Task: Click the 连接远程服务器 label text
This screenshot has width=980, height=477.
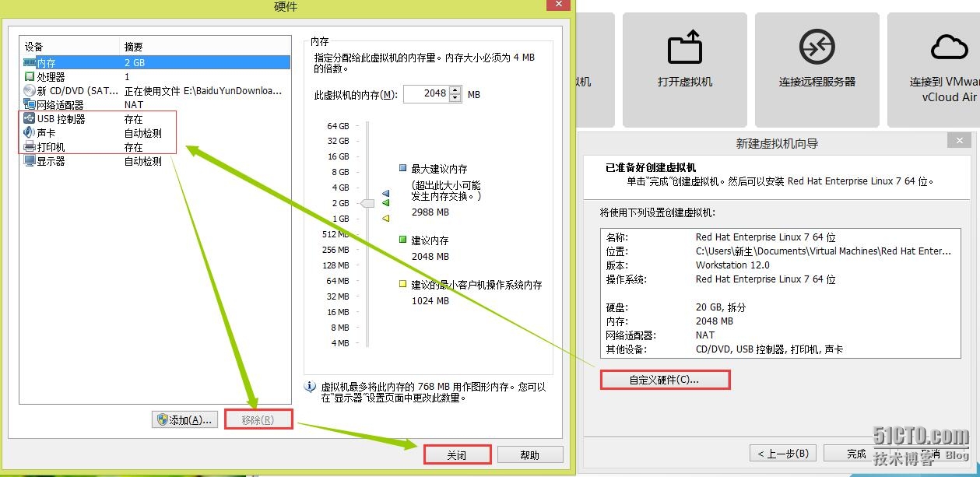Action: [x=817, y=82]
